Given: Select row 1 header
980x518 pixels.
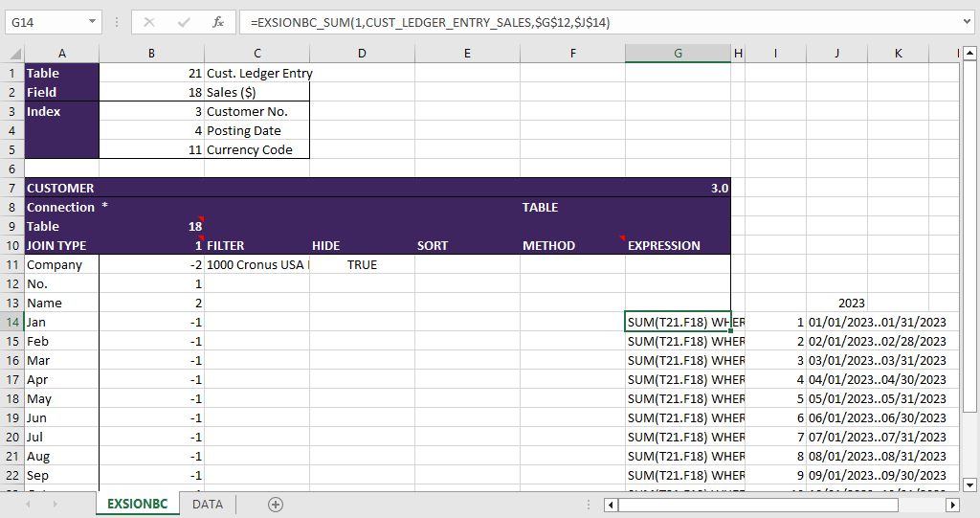Looking at the screenshot, I should [x=12, y=73].
